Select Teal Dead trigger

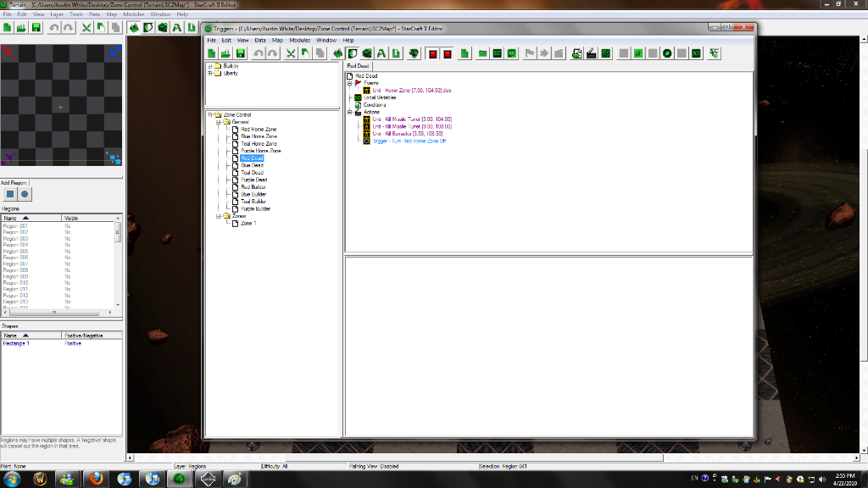point(252,172)
